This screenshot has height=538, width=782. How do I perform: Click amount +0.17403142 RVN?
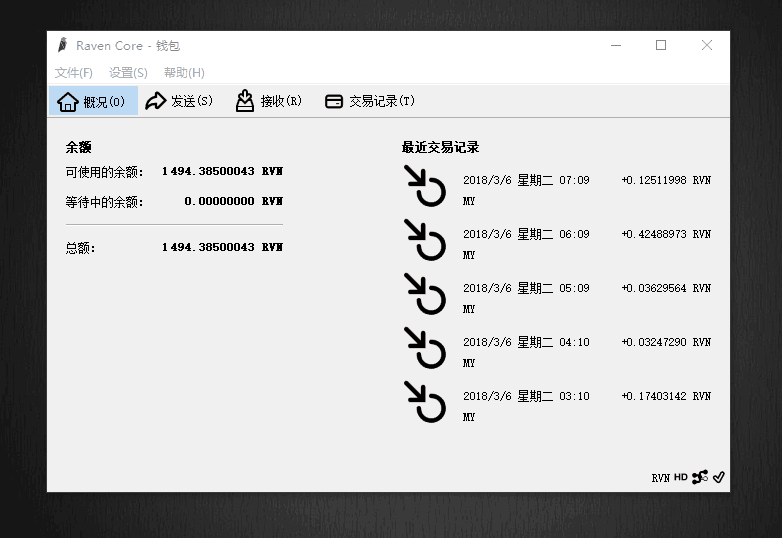666,396
